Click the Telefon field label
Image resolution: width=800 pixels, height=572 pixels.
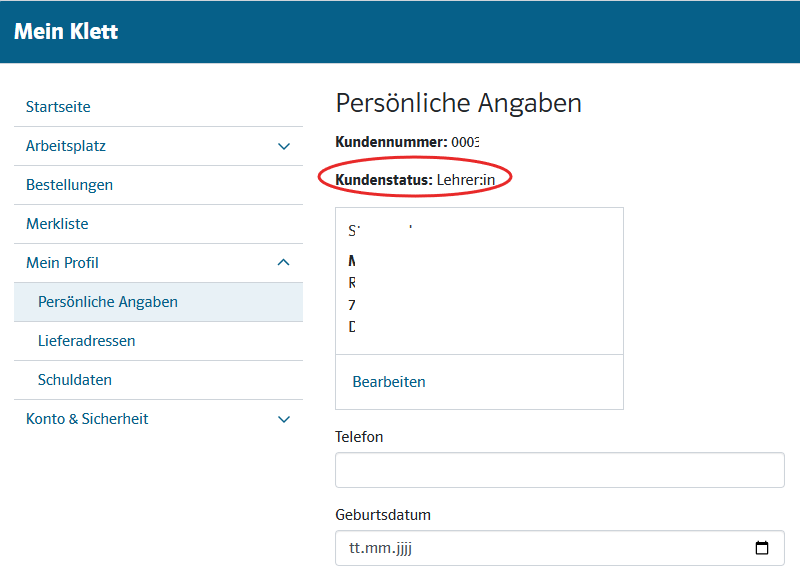click(359, 437)
